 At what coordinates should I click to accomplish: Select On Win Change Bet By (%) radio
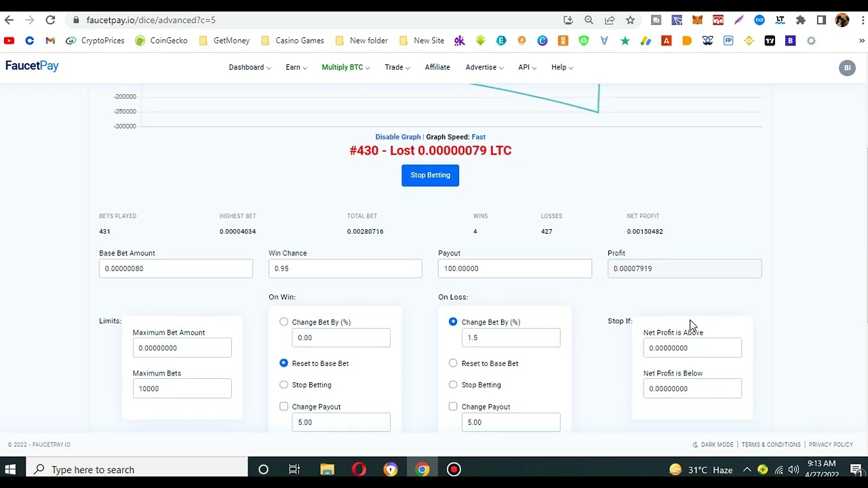click(x=283, y=322)
